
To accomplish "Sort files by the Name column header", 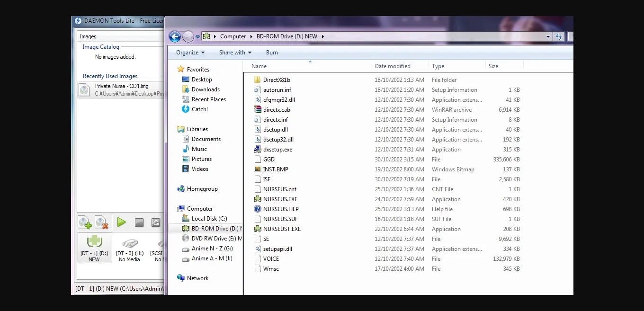I will 259,66.
